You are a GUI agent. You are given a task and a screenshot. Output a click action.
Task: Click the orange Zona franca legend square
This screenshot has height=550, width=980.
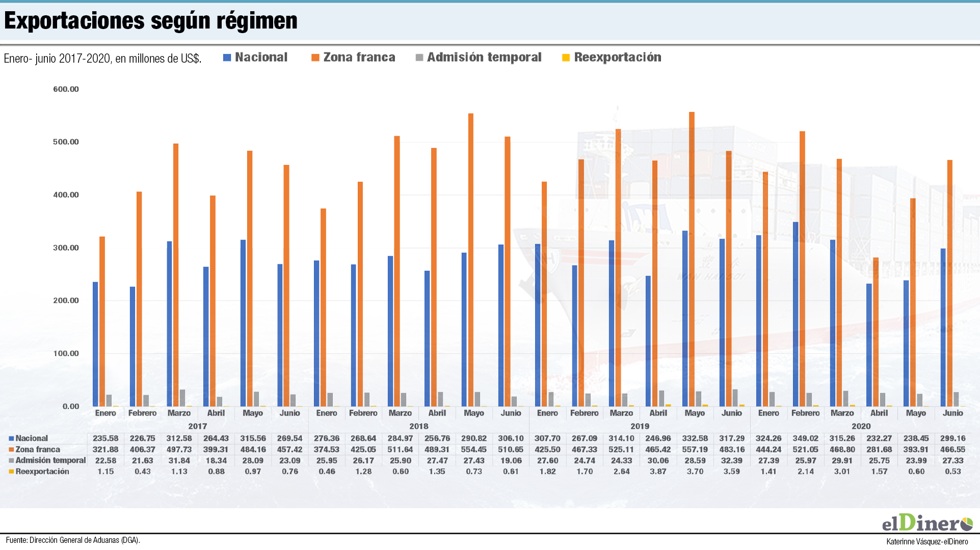tap(315, 58)
